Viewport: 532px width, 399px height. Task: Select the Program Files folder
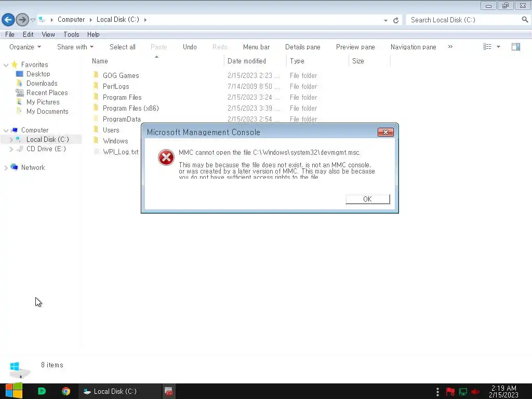tap(122, 97)
